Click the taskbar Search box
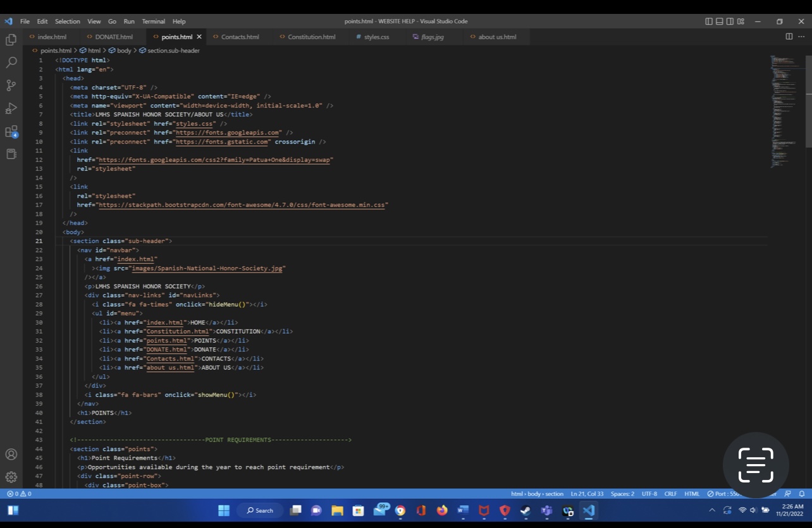812x528 pixels. [x=260, y=510]
